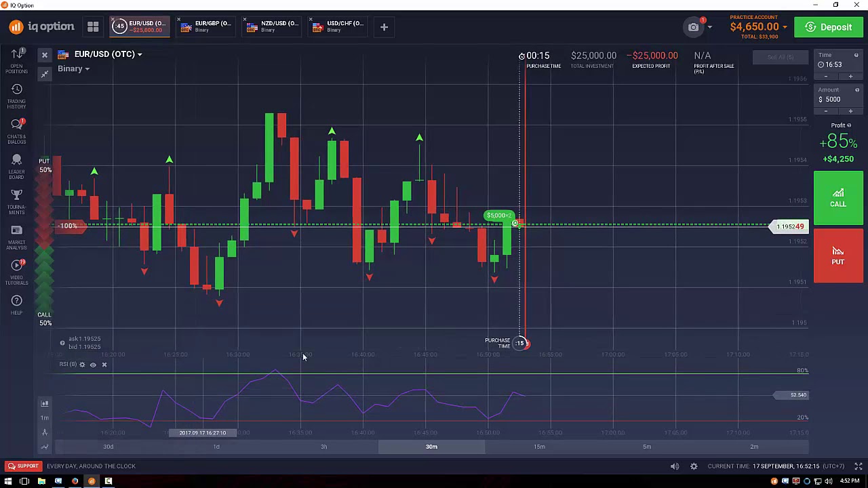Open platform settings gear in footer
The width and height of the screenshot is (868, 488).
click(694, 466)
